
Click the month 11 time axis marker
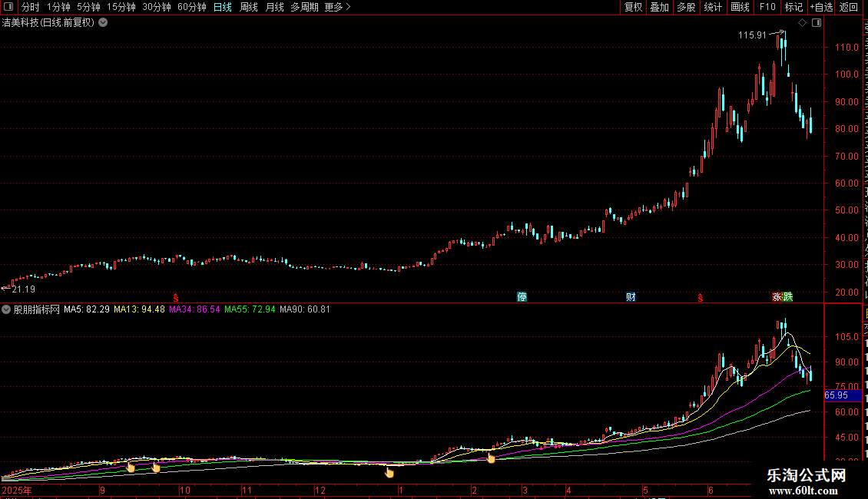point(247,490)
